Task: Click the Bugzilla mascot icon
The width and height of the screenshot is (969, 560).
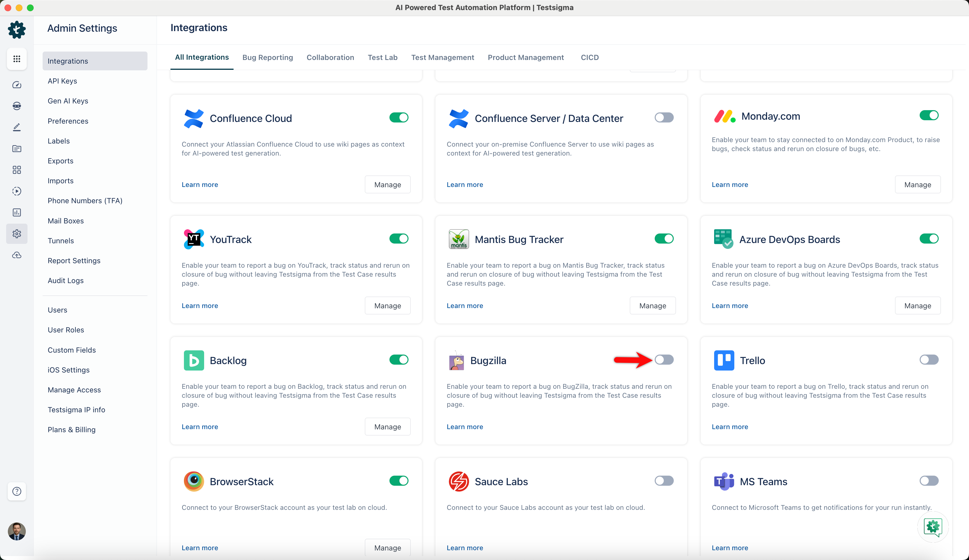Action: 456,360
